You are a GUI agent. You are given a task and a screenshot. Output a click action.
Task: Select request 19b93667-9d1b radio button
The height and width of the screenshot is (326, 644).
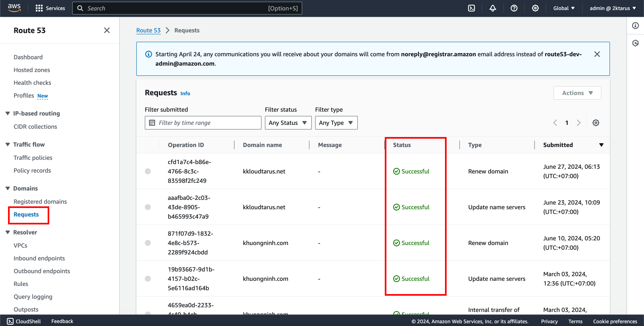[x=148, y=279]
